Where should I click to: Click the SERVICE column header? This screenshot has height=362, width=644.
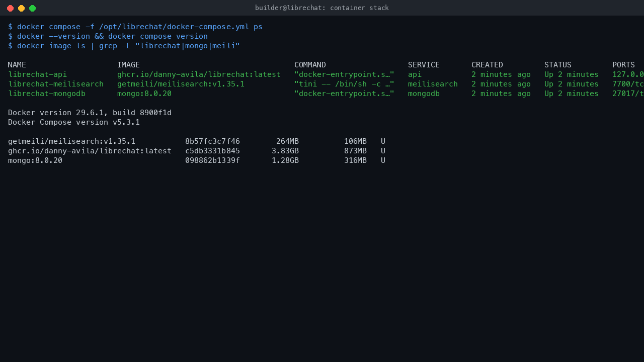click(424, 65)
